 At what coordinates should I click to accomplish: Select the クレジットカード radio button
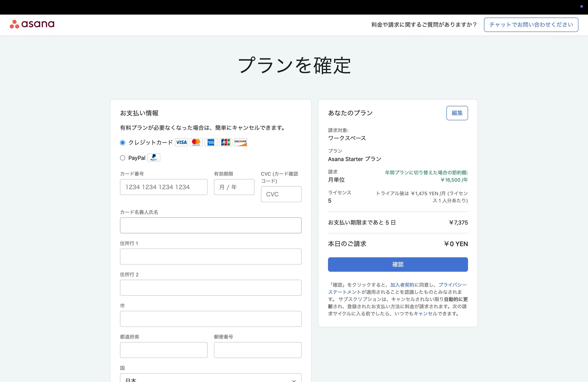pyautogui.click(x=123, y=143)
